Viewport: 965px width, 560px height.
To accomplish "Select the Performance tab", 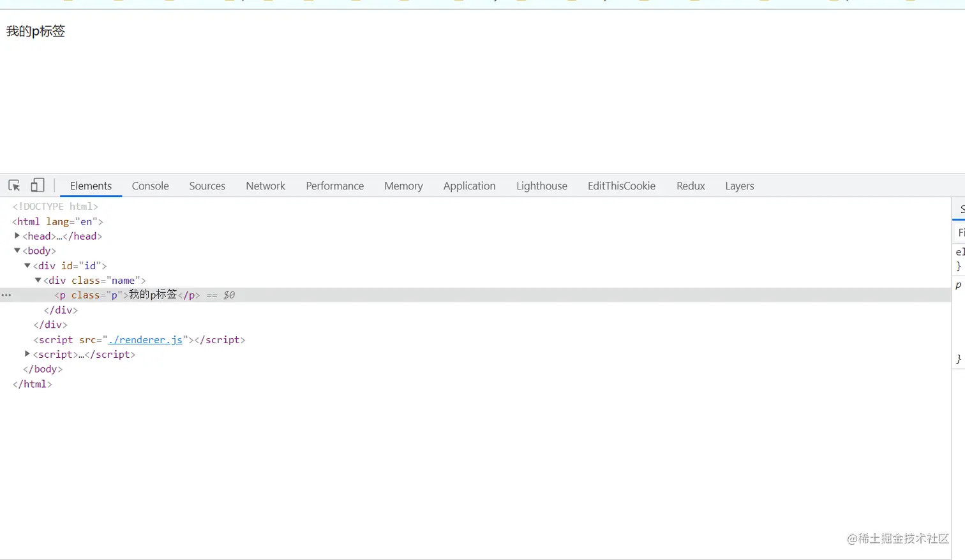I will tap(334, 186).
